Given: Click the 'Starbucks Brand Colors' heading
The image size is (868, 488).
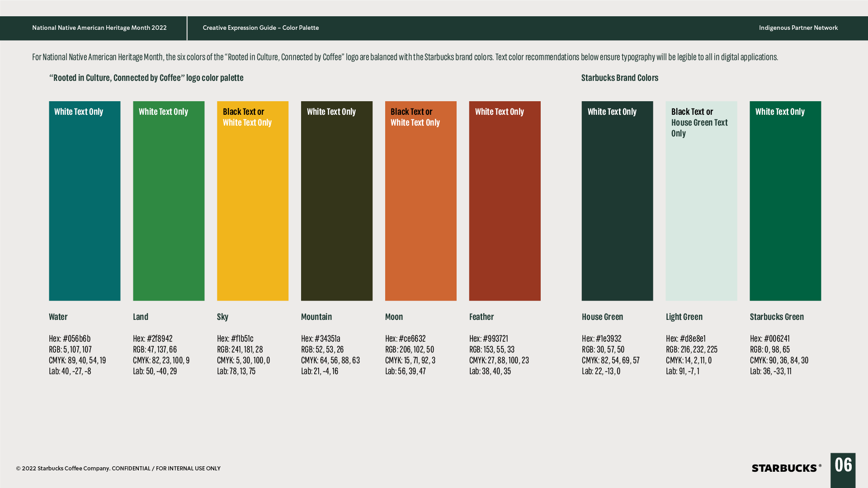Looking at the screenshot, I should pos(620,78).
